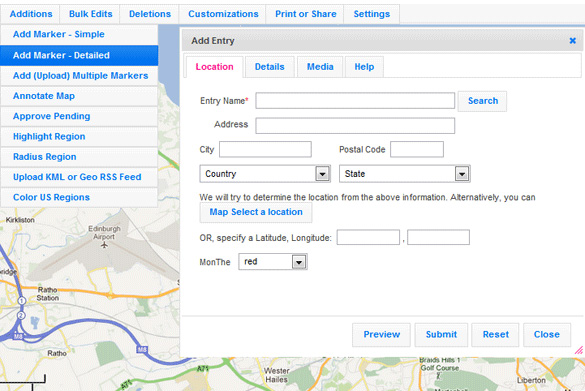Click the dialog resize handle in the corner
This screenshot has width=585, height=391.
tap(579, 350)
